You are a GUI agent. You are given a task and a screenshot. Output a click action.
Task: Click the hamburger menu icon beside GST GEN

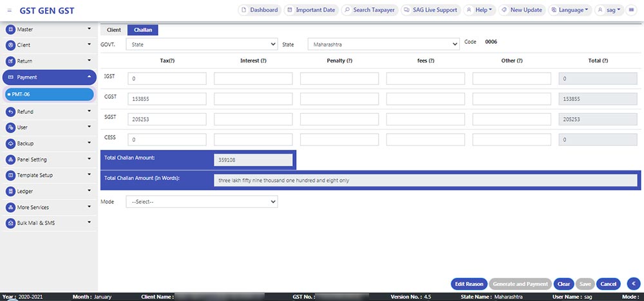pos(9,10)
